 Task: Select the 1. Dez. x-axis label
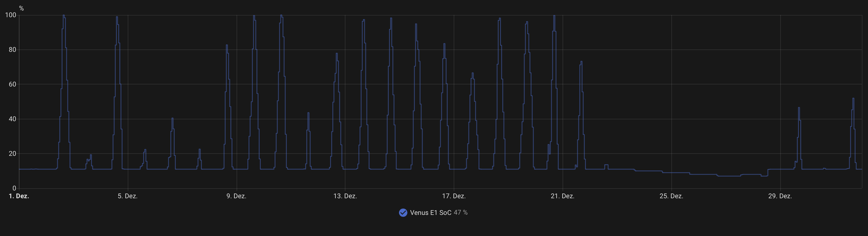coord(19,196)
